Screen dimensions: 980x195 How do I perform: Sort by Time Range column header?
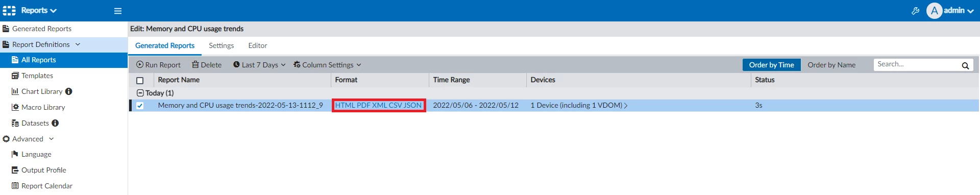pyautogui.click(x=451, y=80)
